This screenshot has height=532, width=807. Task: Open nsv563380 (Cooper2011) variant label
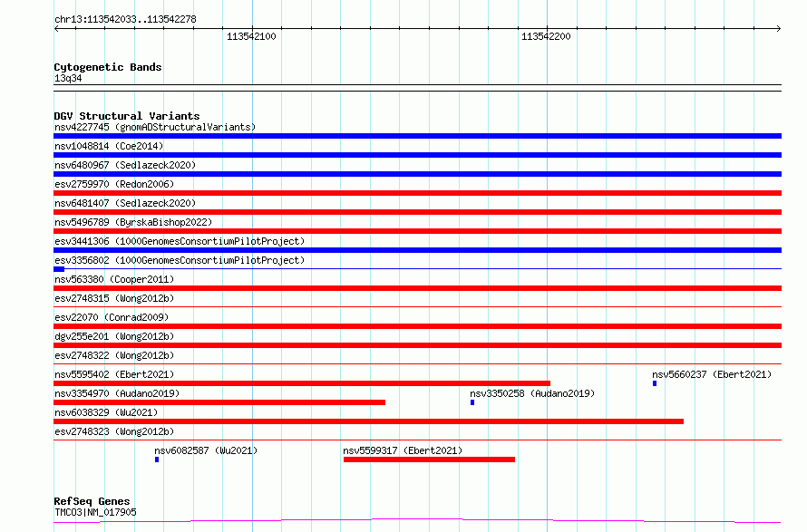[114, 279]
